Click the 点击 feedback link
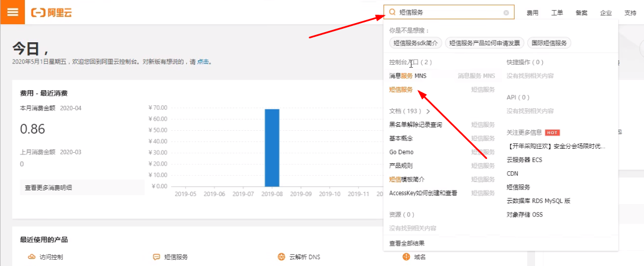The width and height of the screenshot is (644, 266). pos(203,62)
